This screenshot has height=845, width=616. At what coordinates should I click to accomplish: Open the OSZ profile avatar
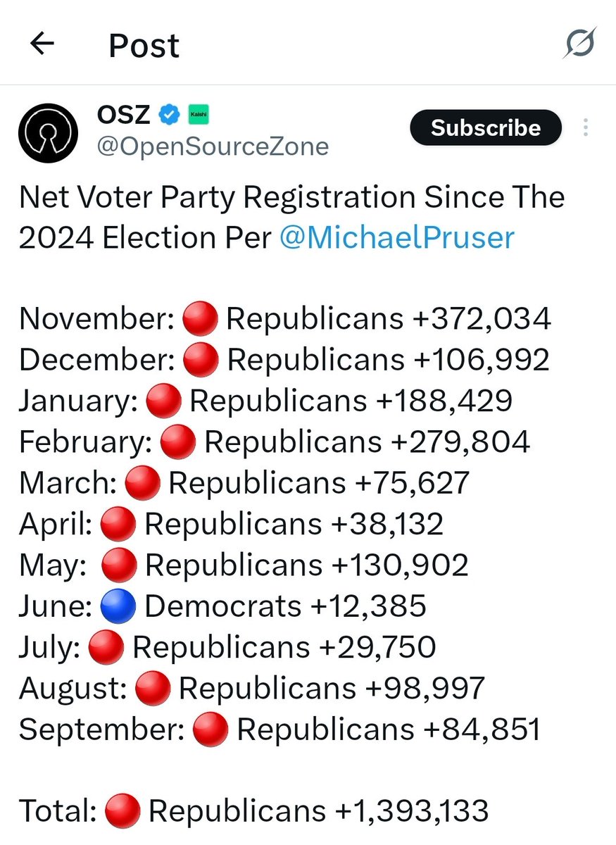click(x=47, y=133)
